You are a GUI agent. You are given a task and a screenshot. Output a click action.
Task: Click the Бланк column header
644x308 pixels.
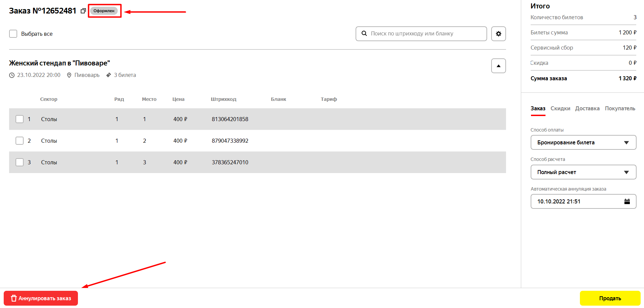[278, 99]
